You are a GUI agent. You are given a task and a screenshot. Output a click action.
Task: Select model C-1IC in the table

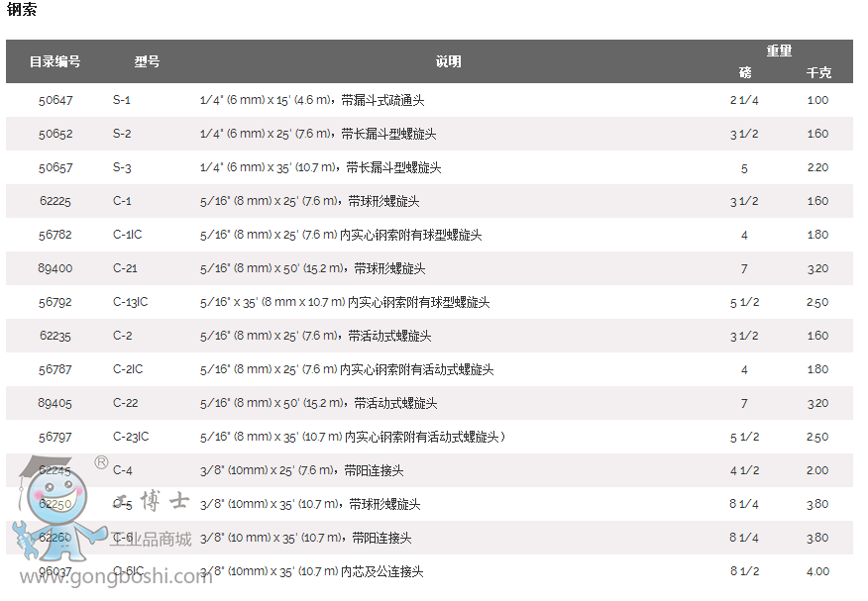[127, 235]
